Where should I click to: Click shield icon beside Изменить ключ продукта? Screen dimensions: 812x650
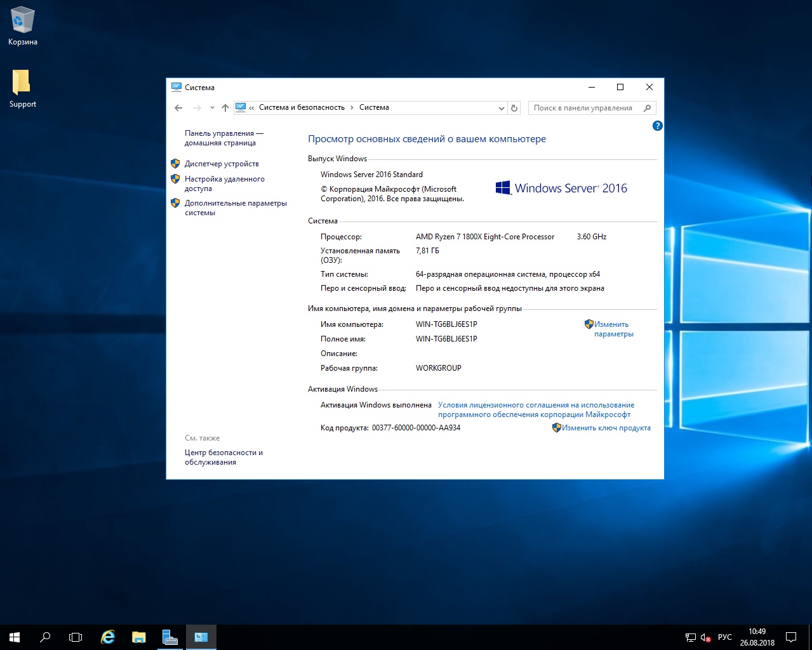click(557, 428)
